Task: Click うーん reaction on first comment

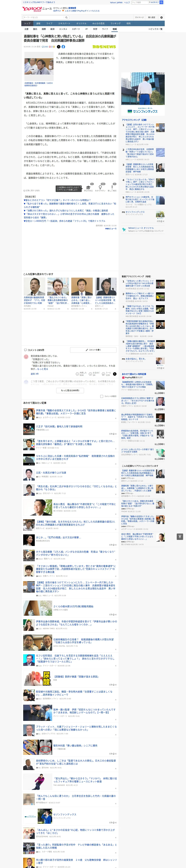Action: coord(106,374)
